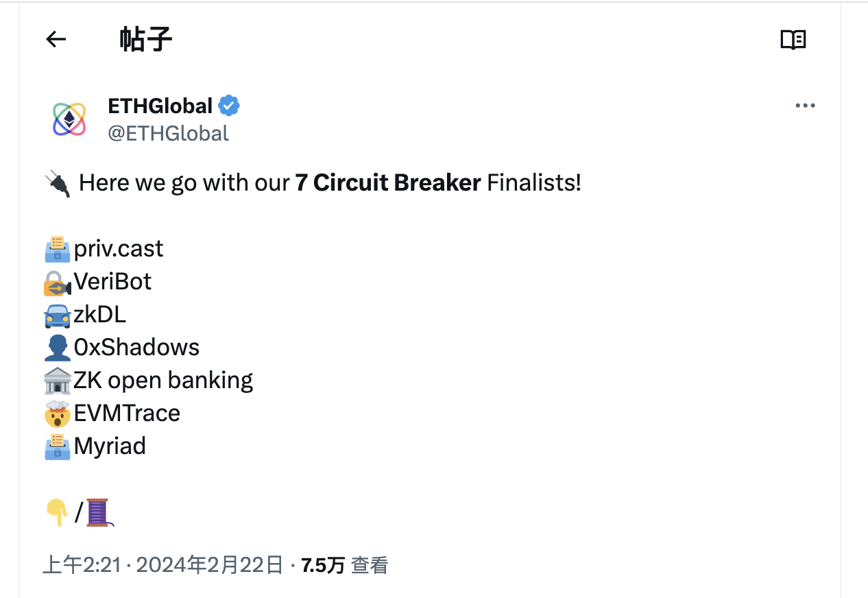Click the thread spool emoji near post bottom

(98, 513)
